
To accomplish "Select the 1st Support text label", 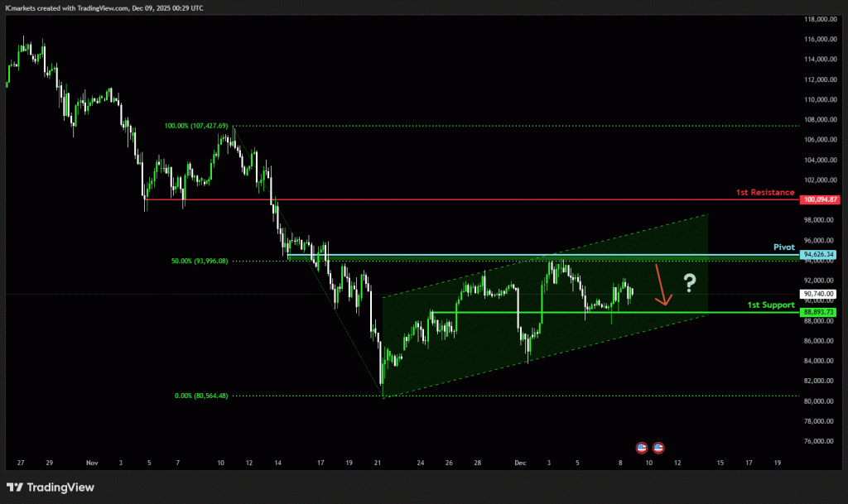I will point(770,305).
